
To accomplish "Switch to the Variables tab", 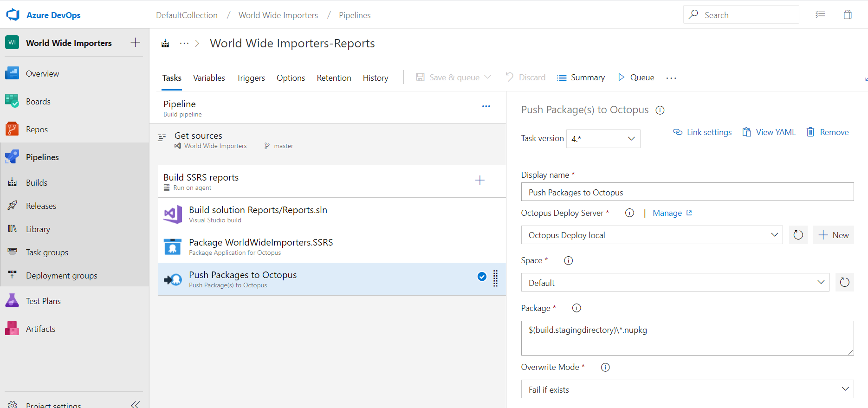I will [209, 78].
